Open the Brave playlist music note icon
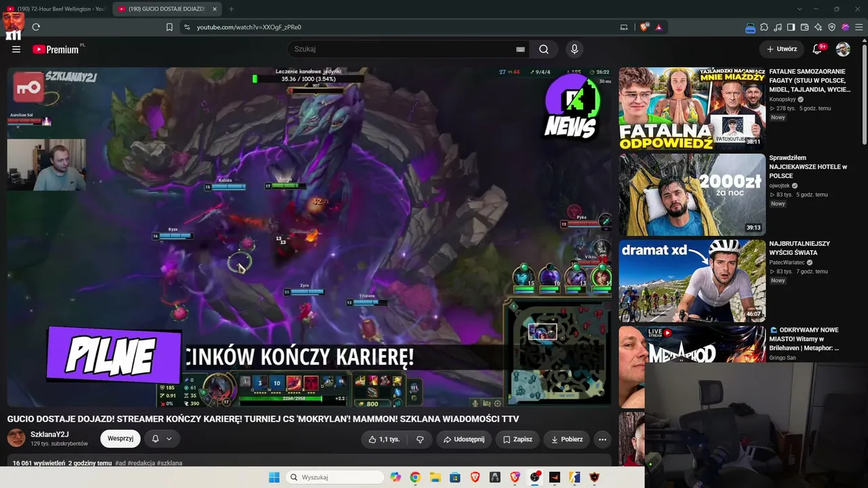 778,27
